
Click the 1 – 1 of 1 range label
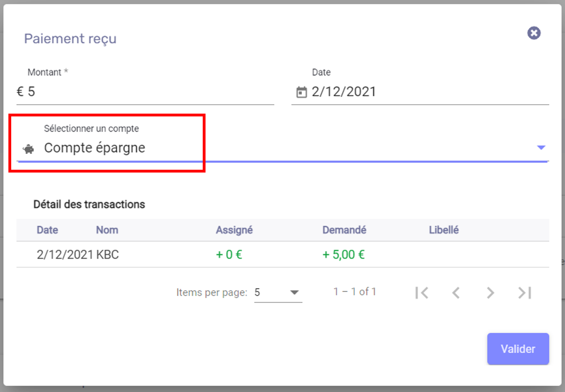pos(354,292)
